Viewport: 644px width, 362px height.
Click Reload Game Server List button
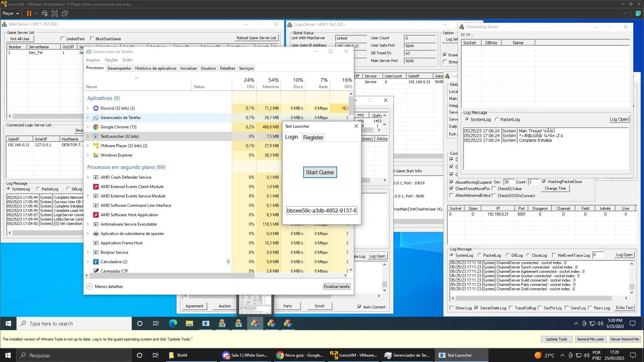(256, 38)
